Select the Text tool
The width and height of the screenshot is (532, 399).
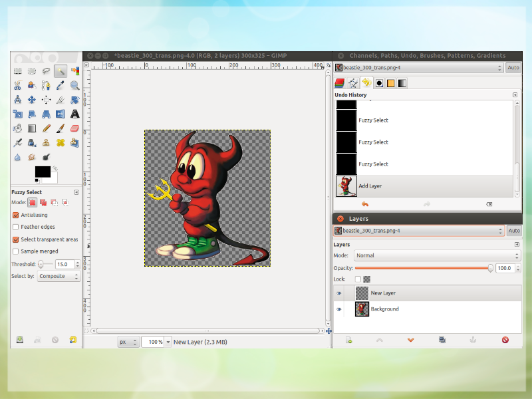pos(74,114)
